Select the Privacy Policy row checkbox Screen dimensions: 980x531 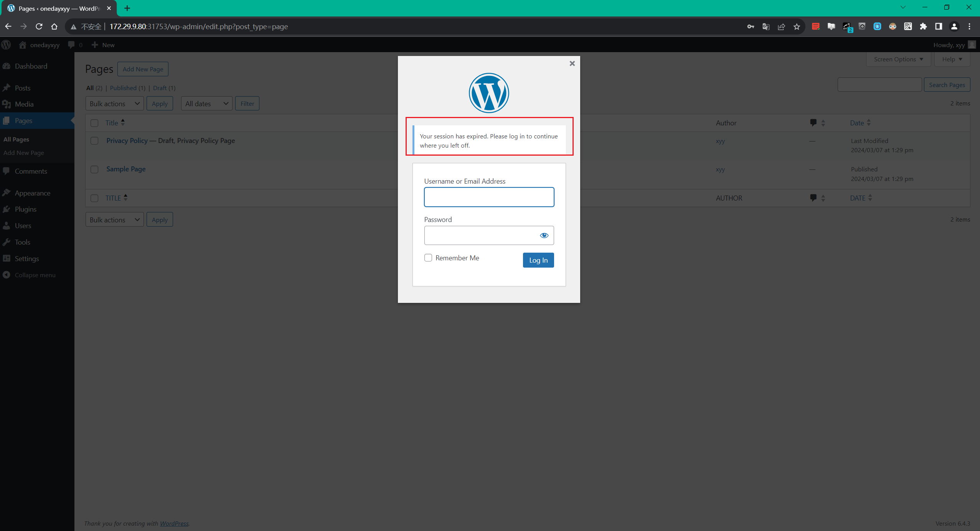point(94,141)
